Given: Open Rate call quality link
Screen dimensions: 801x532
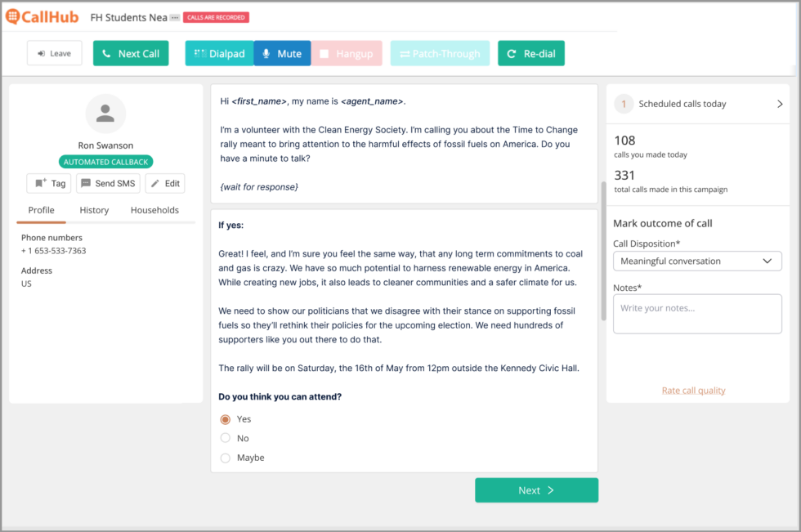Looking at the screenshot, I should click(x=693, y=391).
